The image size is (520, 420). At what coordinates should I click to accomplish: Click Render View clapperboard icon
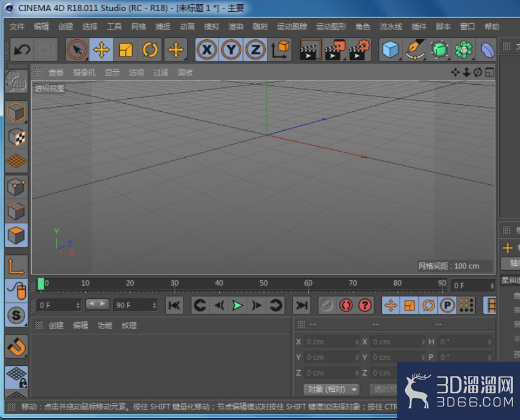(x=311, y=50)
